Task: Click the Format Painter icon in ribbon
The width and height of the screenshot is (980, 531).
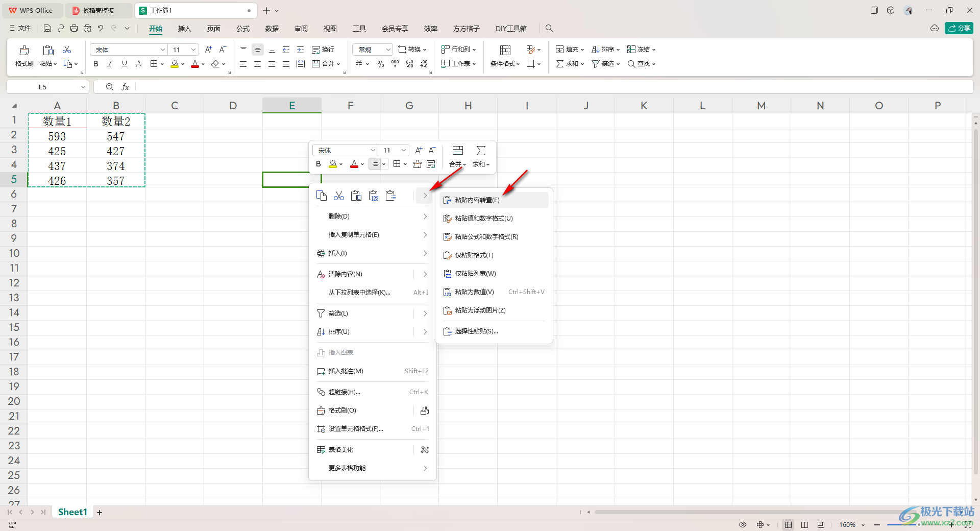Action: pos(24,50)
